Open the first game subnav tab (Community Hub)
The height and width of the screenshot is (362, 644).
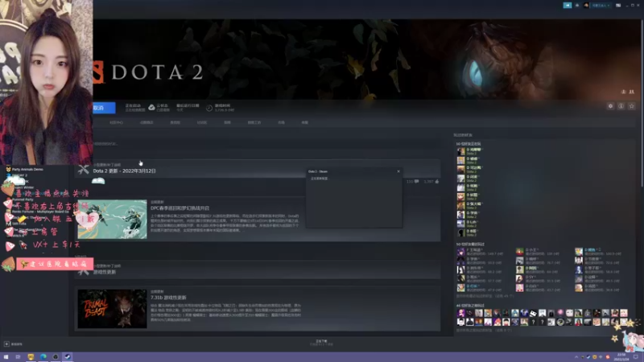116,122
